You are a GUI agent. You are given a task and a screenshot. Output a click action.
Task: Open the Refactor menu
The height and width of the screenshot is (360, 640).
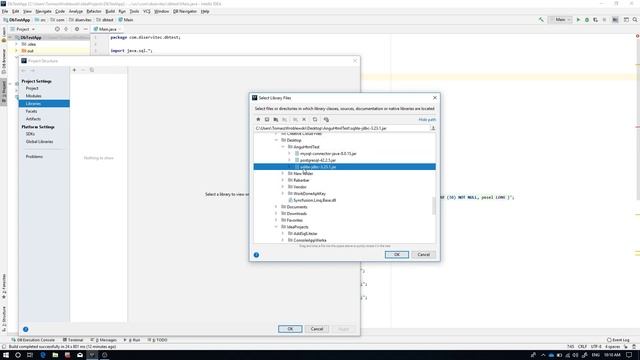click(x=94, y=11)
